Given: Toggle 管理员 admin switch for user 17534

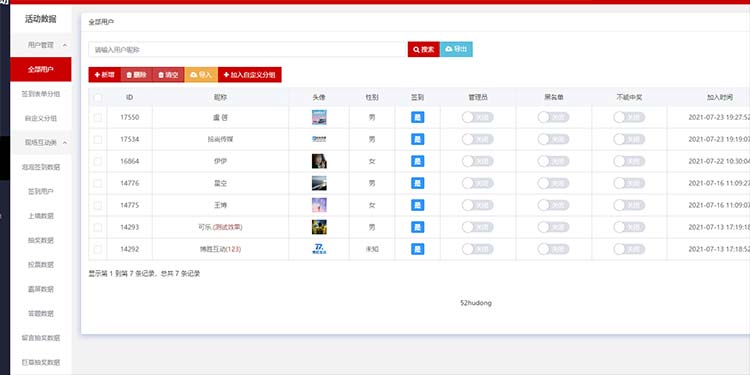Looking at the screenshot, I should (477, 139).
